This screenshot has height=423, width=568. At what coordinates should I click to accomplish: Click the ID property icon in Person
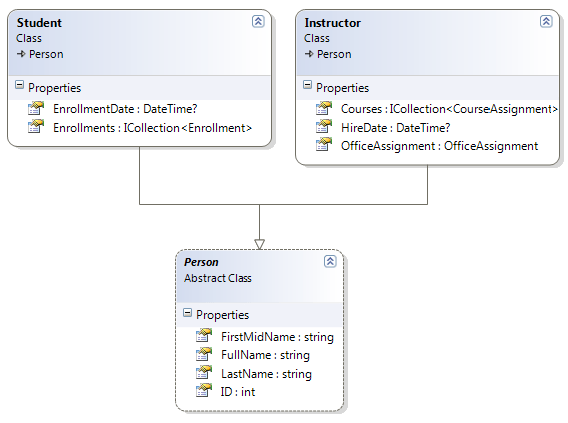pos(204,390)
